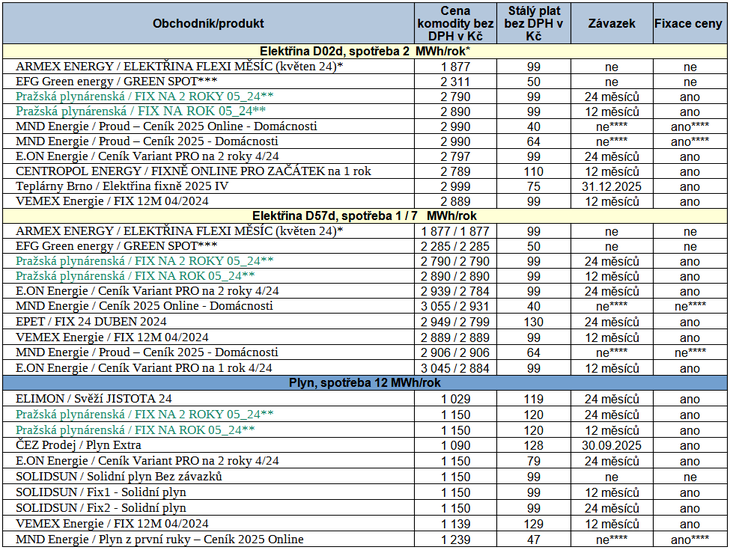
Task: Select the fixed fee value '129'
Action: point(534,524)
